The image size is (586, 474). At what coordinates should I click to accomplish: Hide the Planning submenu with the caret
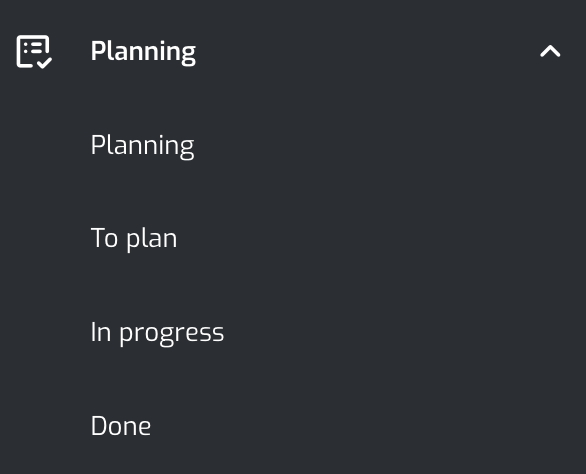(550, 51)
